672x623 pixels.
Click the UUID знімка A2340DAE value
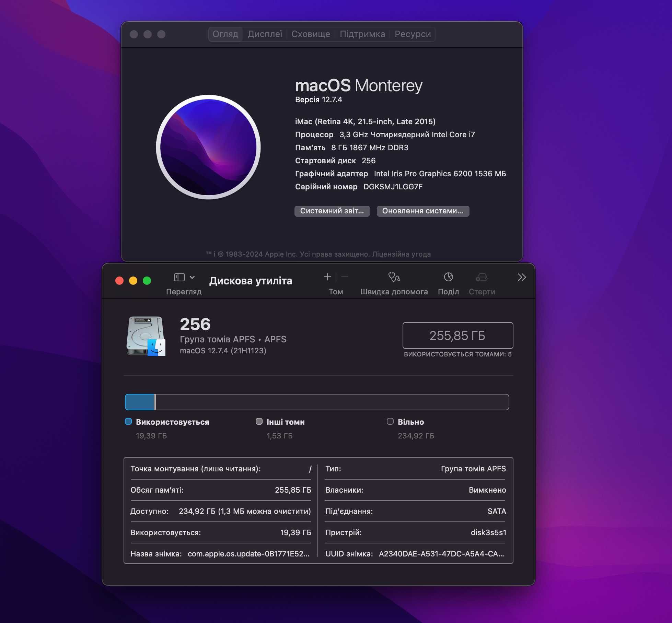[441, 554]
